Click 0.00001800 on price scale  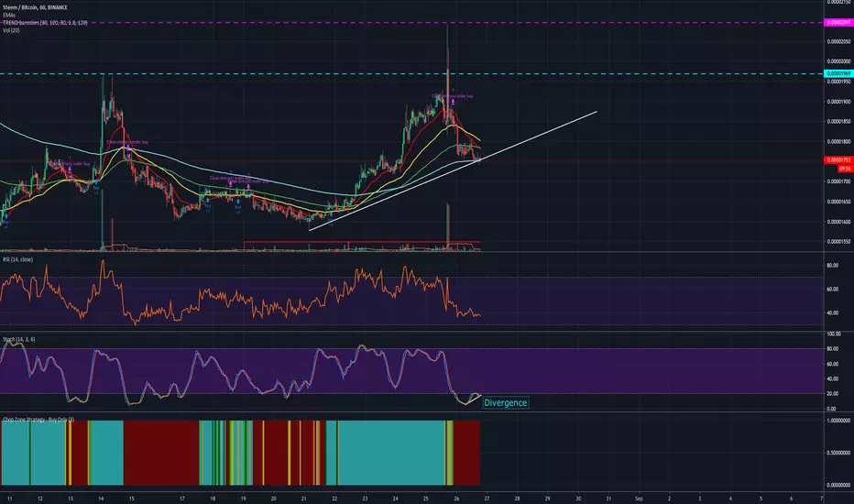(x=839, y=142)
